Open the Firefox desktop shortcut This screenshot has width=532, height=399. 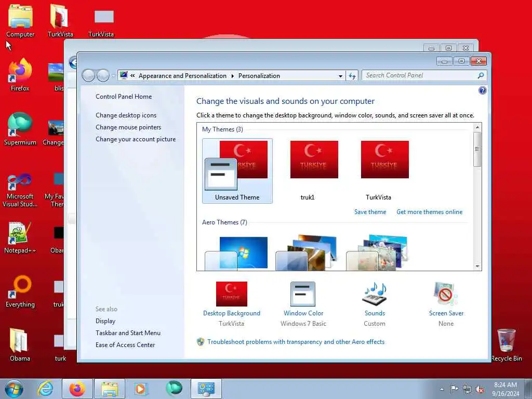20,75
